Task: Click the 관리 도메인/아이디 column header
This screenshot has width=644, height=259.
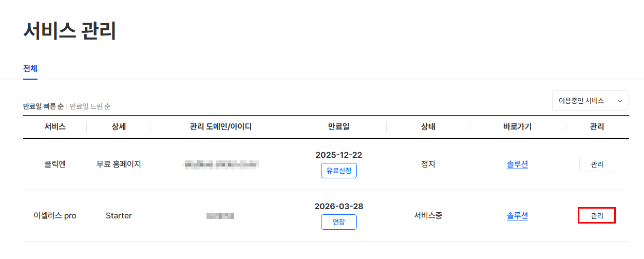Action: (221, 127)
